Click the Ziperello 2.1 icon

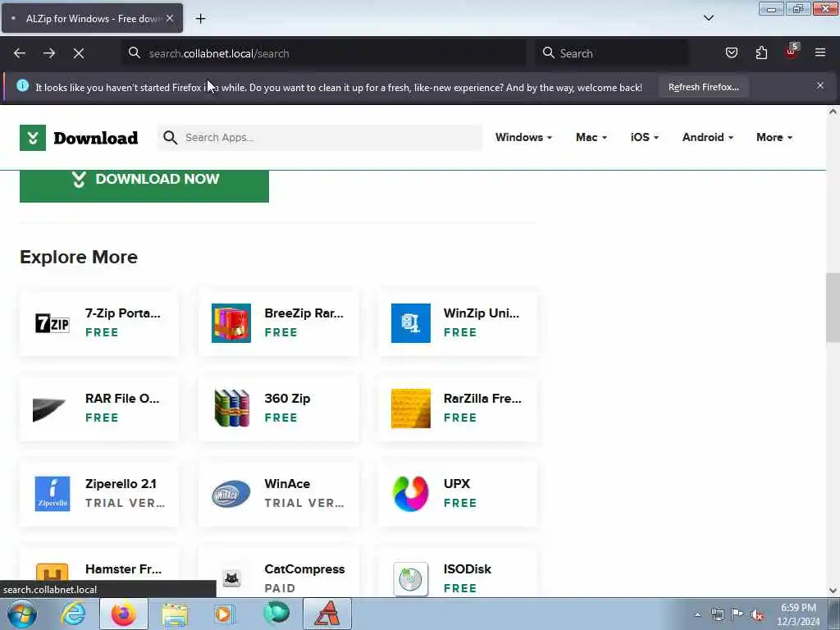pos(52,493)
